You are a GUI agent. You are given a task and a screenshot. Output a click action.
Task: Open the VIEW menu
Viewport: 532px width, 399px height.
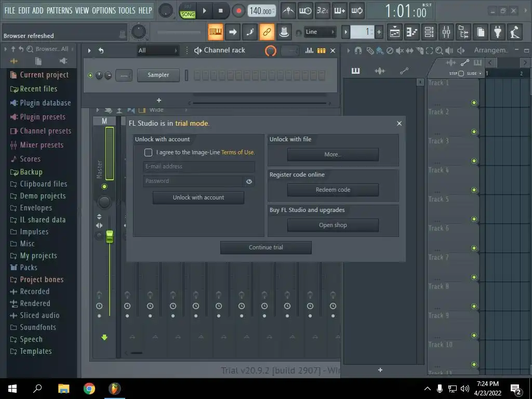[x=82, y=10]
